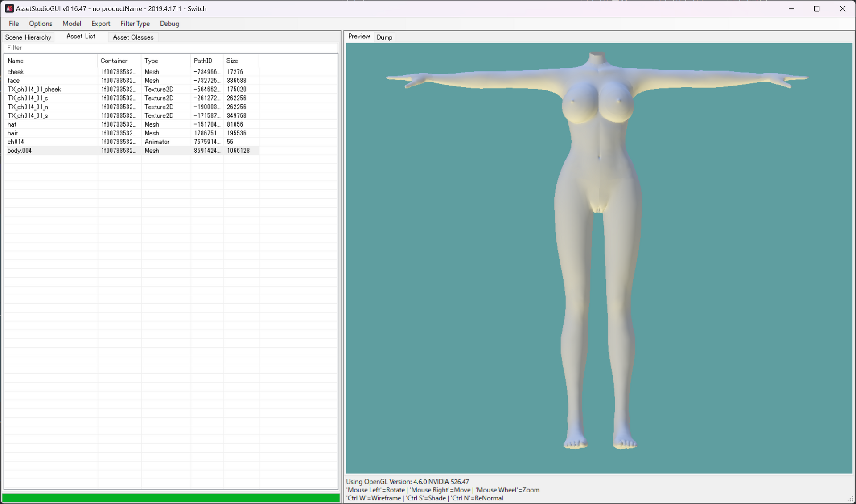Sort by the Size column header
The width and height of the screenshot is (856, 504).
(241, 61)
